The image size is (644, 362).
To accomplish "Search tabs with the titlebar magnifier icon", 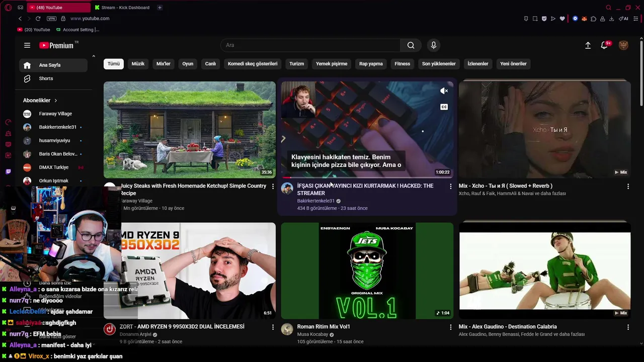I will point(608,8).
